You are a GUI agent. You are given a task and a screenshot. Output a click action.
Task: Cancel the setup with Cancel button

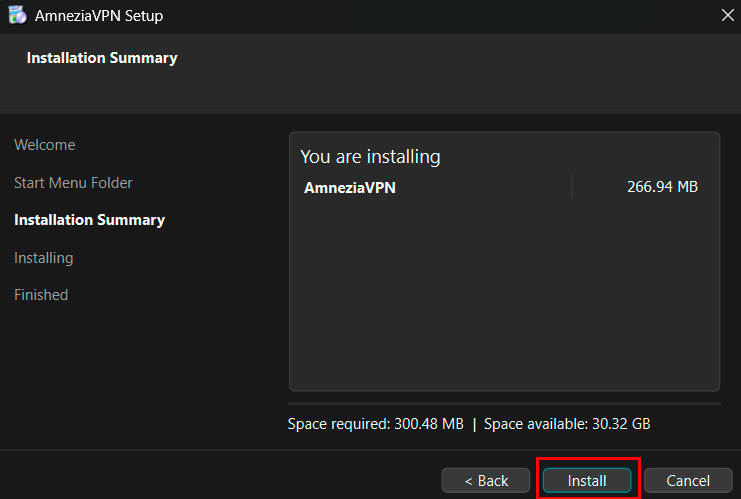[687, 481]
